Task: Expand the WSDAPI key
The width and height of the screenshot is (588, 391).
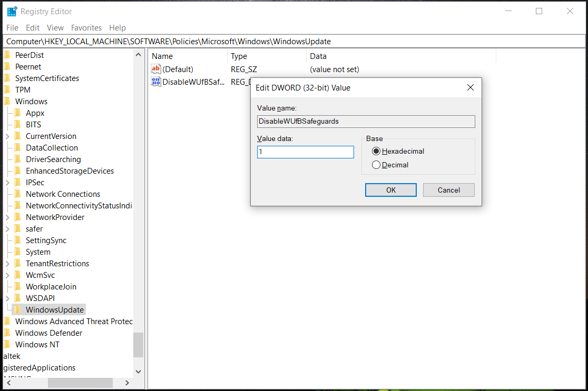Action: 7,299
